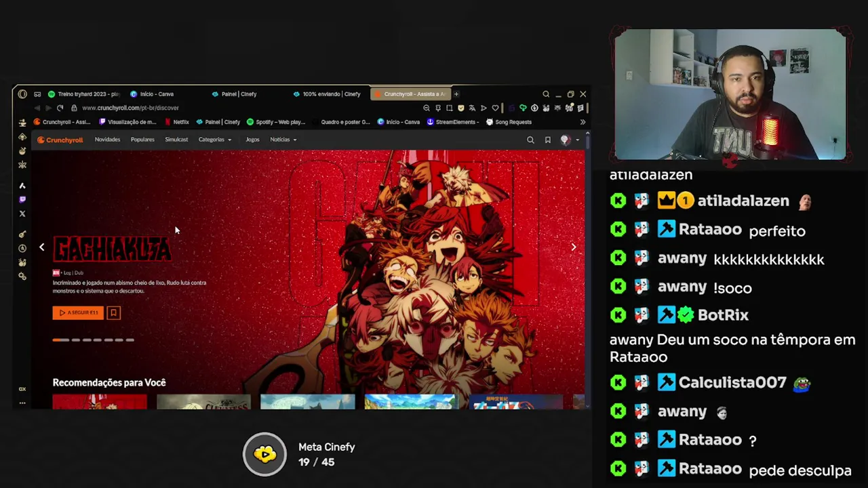This screenshot has width=868, height=488.
Task: Select the second carousel indicator dash
Action: 76,340
